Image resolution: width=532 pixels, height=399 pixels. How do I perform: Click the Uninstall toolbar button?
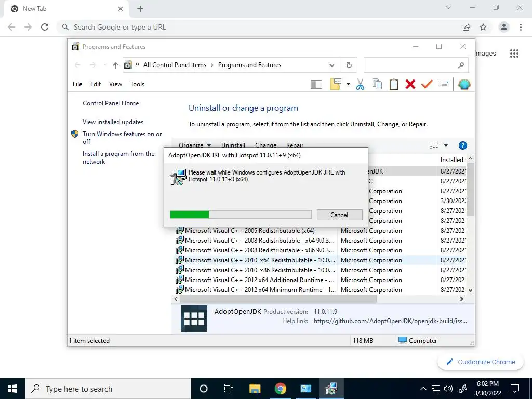(233, 144)
